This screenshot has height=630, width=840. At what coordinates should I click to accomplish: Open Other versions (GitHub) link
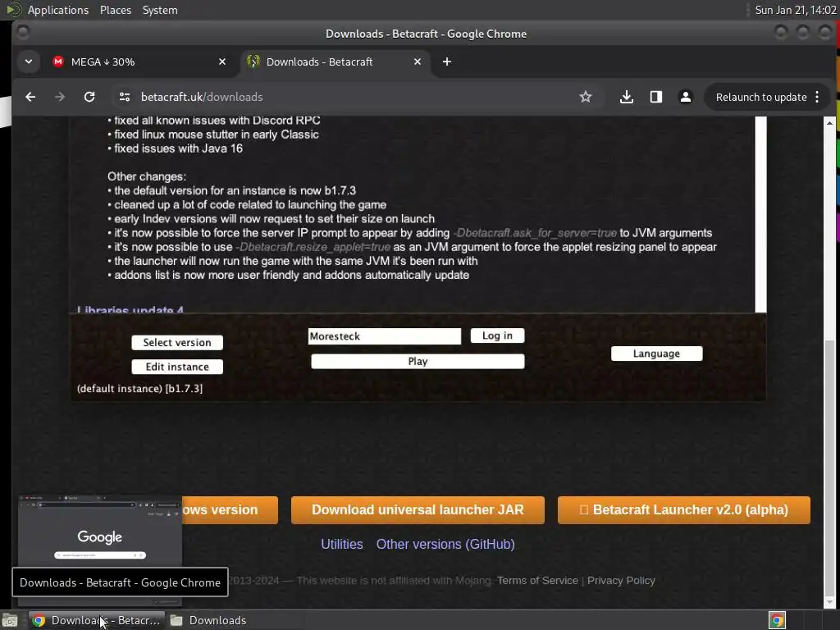[445, 545]
